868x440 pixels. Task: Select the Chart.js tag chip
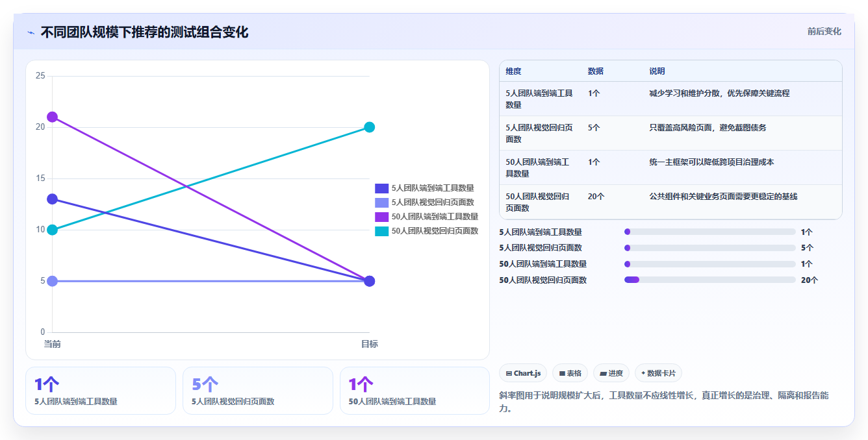coord(523,373)
